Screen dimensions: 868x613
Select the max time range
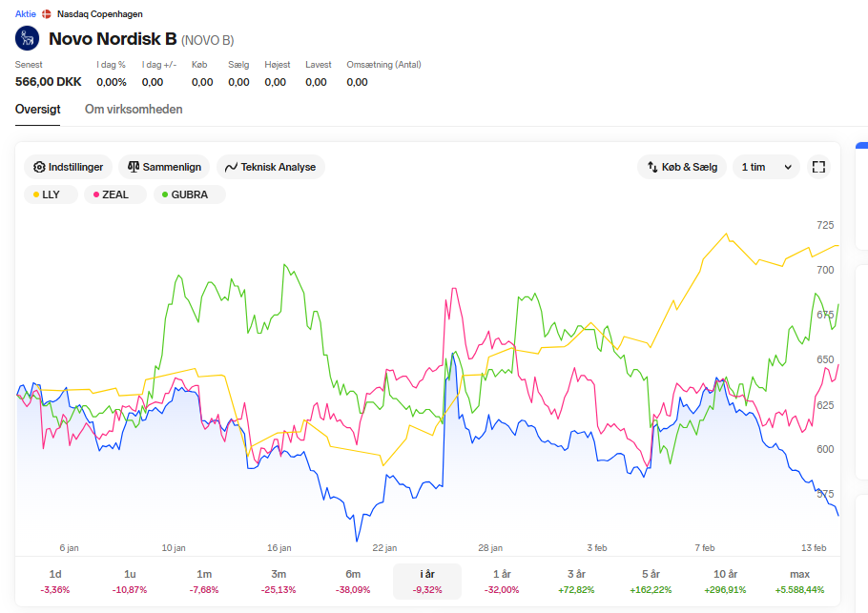(799, 582)
